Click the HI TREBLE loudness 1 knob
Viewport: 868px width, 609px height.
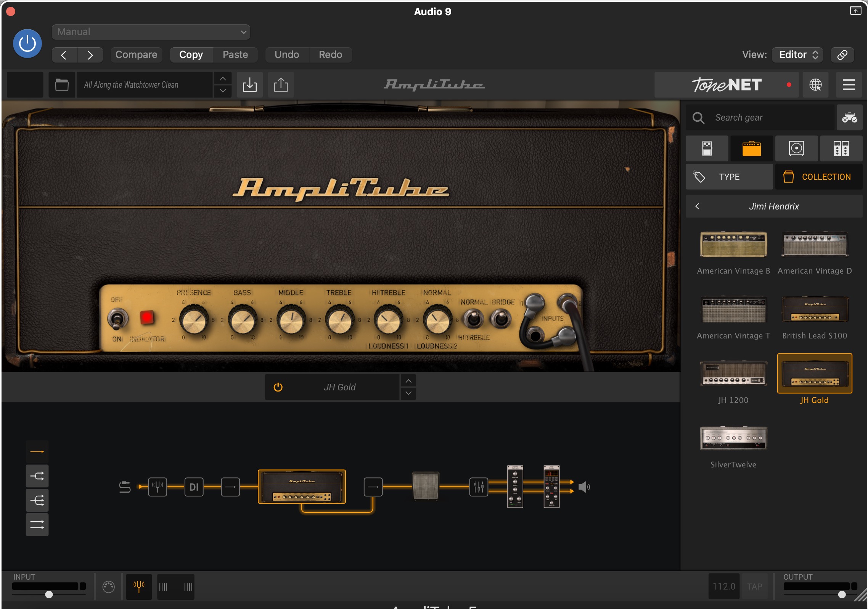388,320
